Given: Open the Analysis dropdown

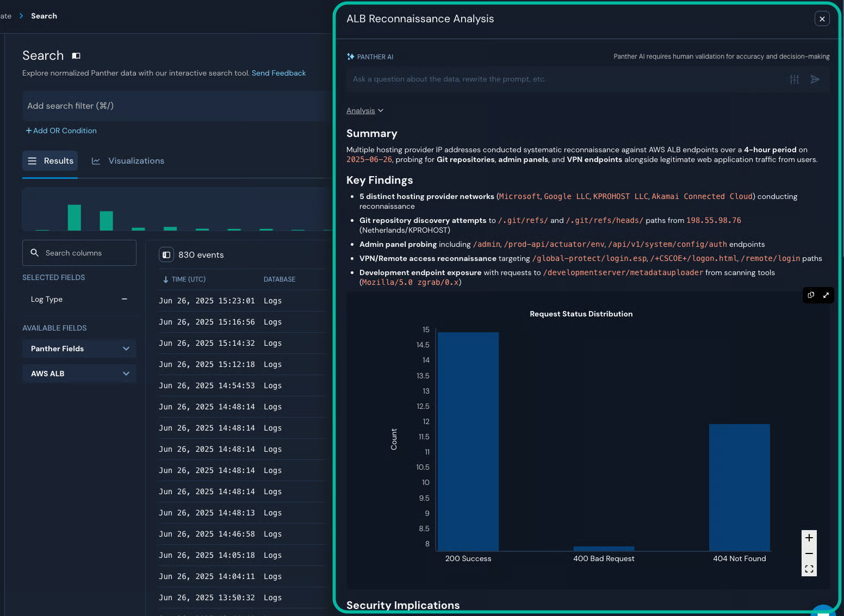Looking at the screenshot, I should point(365,111).
